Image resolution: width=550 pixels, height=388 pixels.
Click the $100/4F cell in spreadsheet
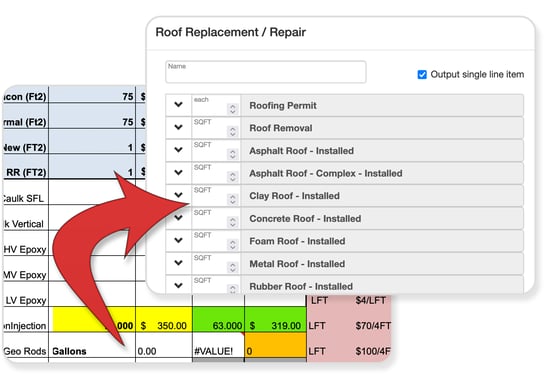pos(373,351)
